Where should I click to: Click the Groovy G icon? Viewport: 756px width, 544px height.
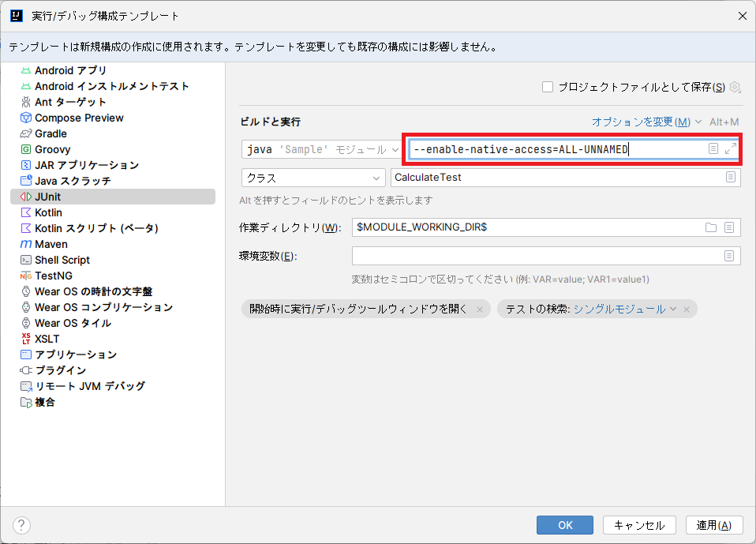click(x=26, y=149)
